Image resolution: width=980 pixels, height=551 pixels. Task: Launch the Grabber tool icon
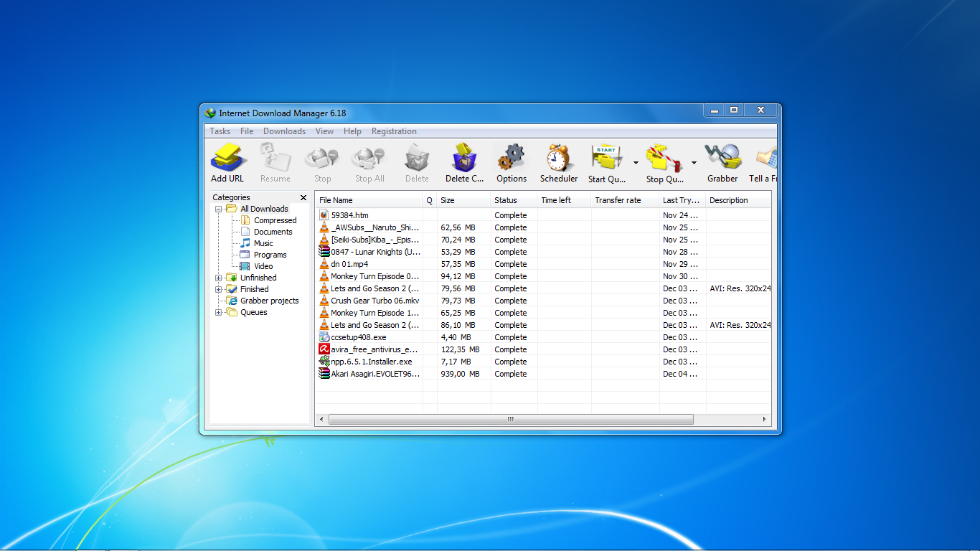click(722, 158)
